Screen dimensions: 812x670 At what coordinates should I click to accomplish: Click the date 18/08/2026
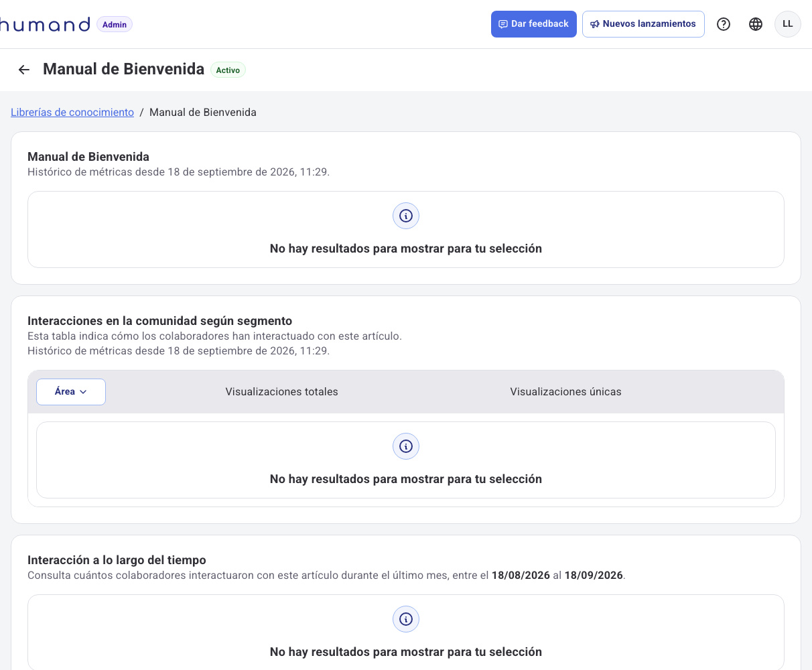pyautogui.click(x=521, y=576)
